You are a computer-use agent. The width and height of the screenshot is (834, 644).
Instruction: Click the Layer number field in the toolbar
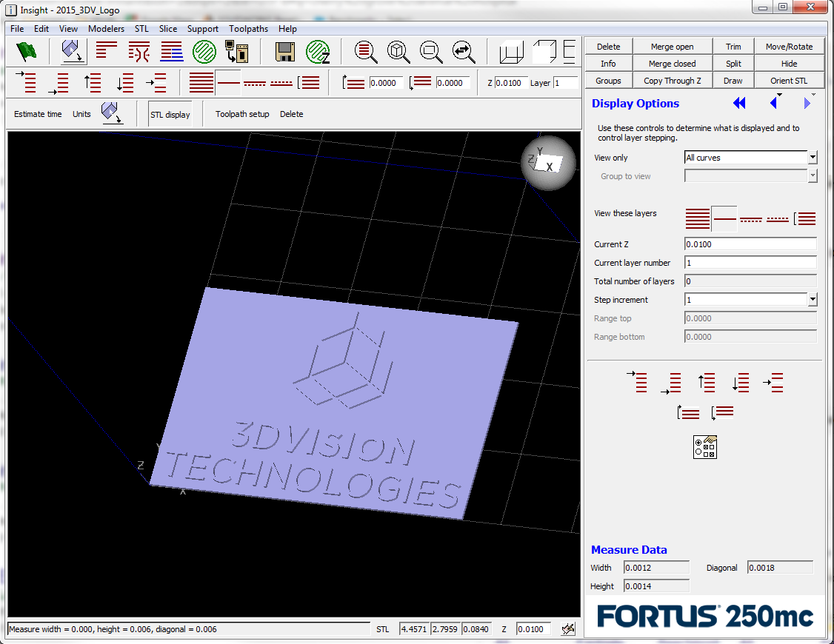click(x=566, y=83)
